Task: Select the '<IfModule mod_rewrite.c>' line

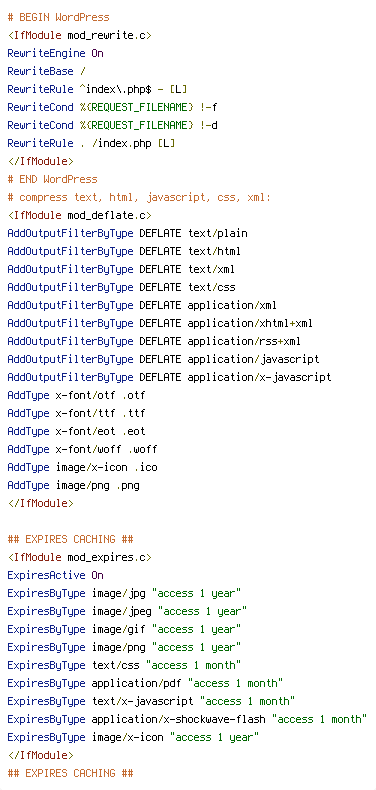Action: pyautogui.click(x=80, y=35)
